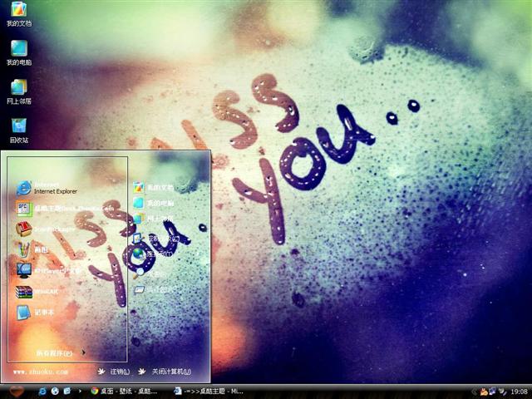Launch Internet Explorer from start menu
The height and width of the screenshot is (399, 532).
pos(47,189)
